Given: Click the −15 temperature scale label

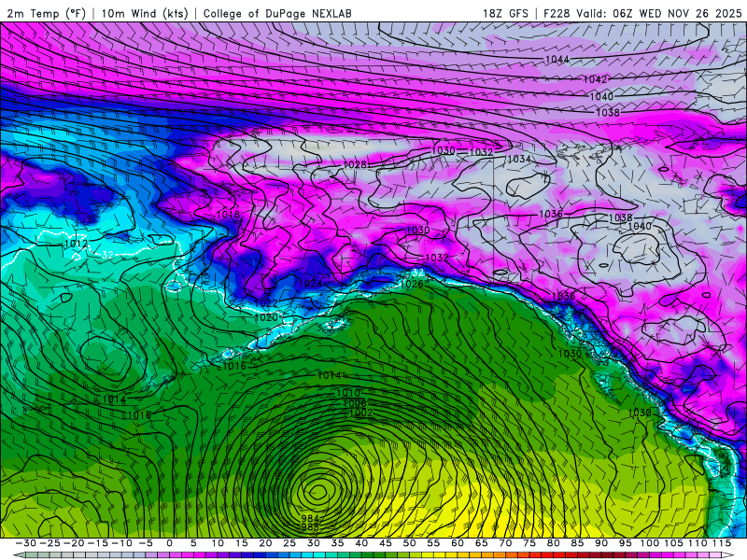Looking at the screenshot, I should (x=98, y=543).
